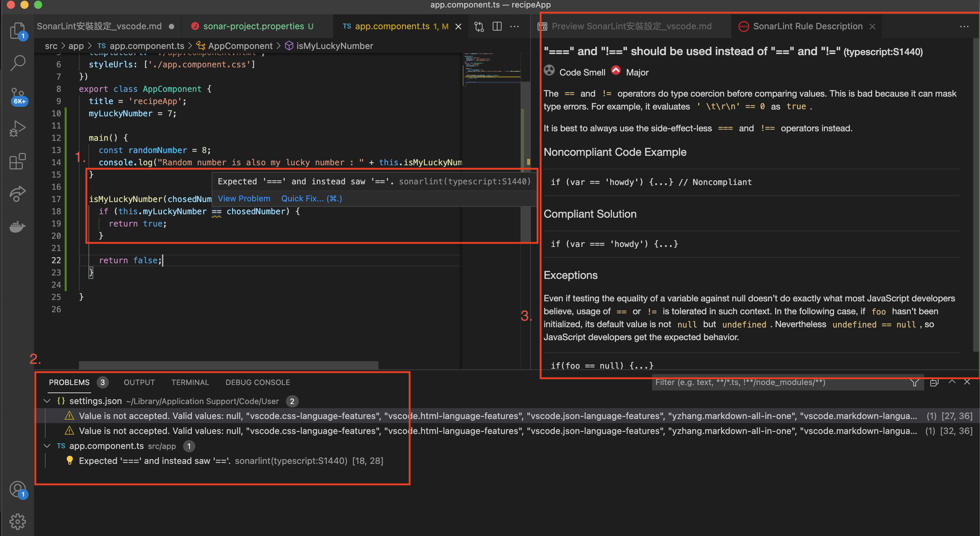Click the unsaved dot on SonarLint安裝設定_vscode.md tab
This screenshot has width=980, height=536.
171,26
